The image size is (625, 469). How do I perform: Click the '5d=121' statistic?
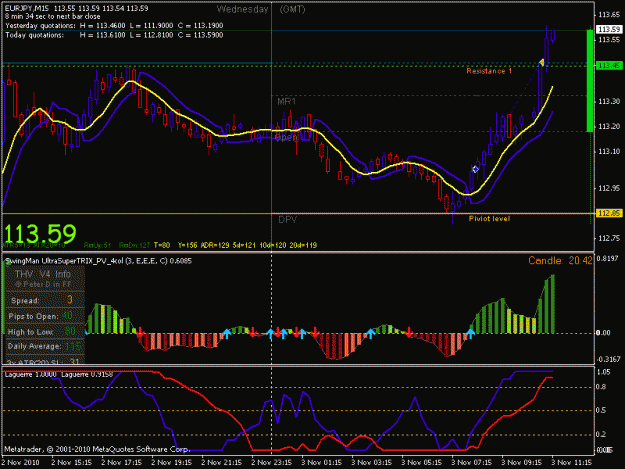click(x=244, y=245)
